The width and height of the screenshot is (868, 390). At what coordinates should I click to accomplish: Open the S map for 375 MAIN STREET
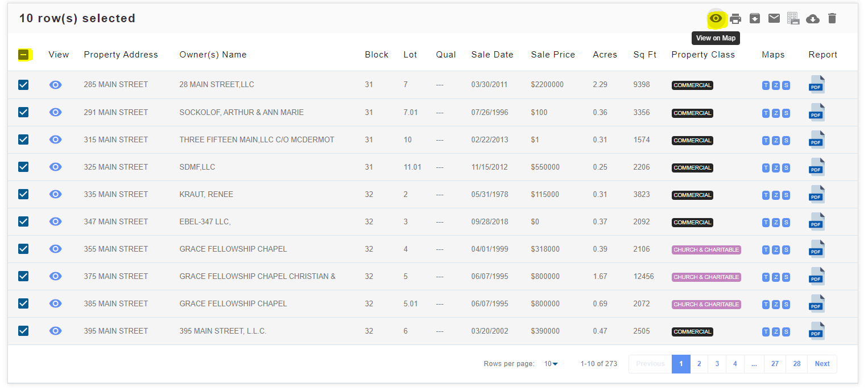click(786, 277)
